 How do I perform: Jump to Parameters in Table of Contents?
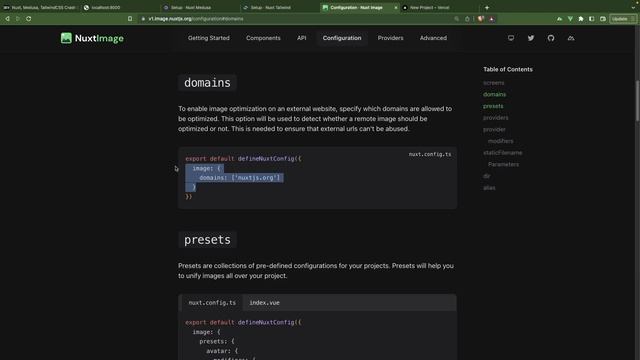click(x=503, y=164)
